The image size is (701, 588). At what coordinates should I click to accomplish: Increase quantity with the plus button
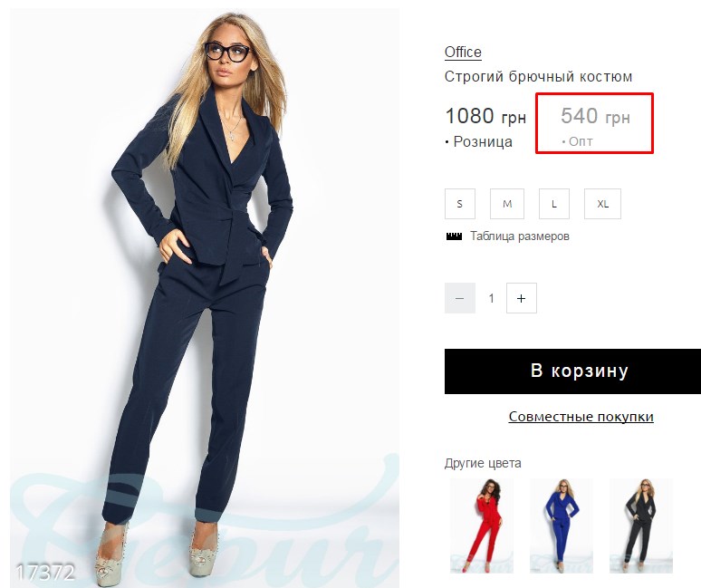coord(522,298)
